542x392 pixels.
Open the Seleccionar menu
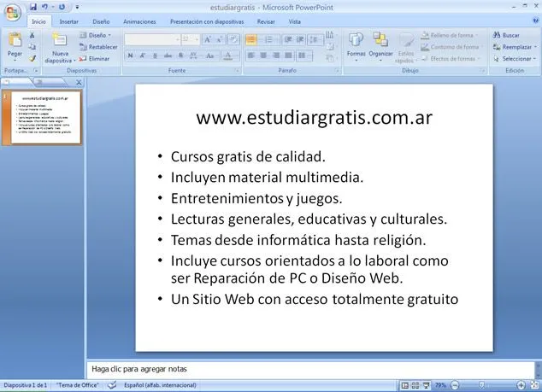click(515, 59)
